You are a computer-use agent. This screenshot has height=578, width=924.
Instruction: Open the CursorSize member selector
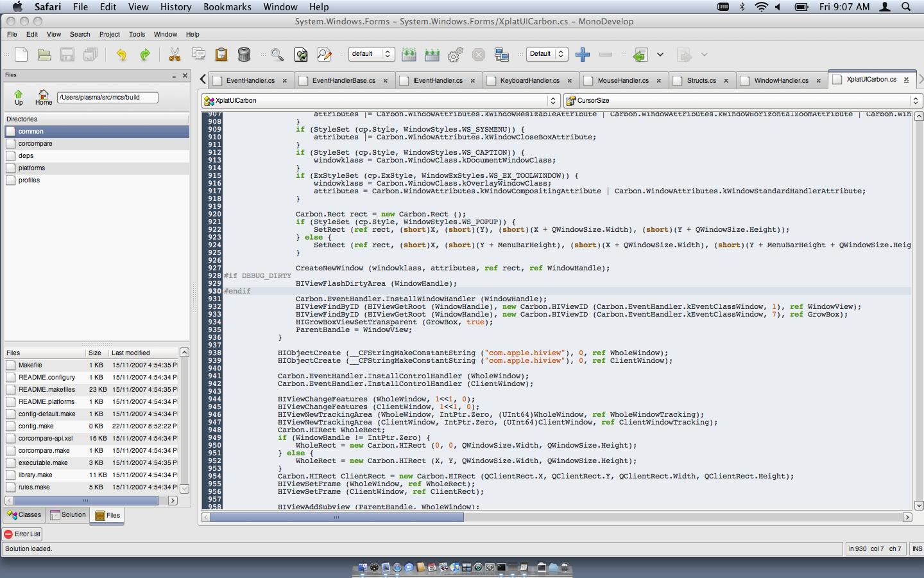743,101
